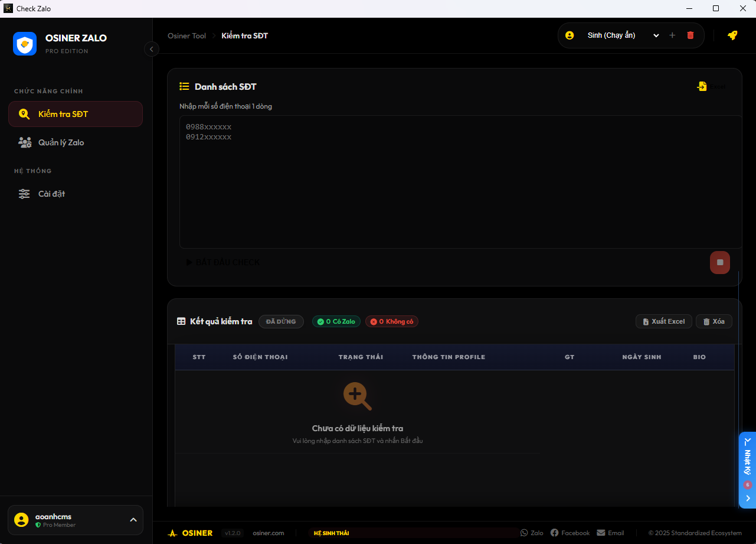Toggle the Có Zalo results filter
The width and height of the screenshot is (756, 544).
point(336,321)
